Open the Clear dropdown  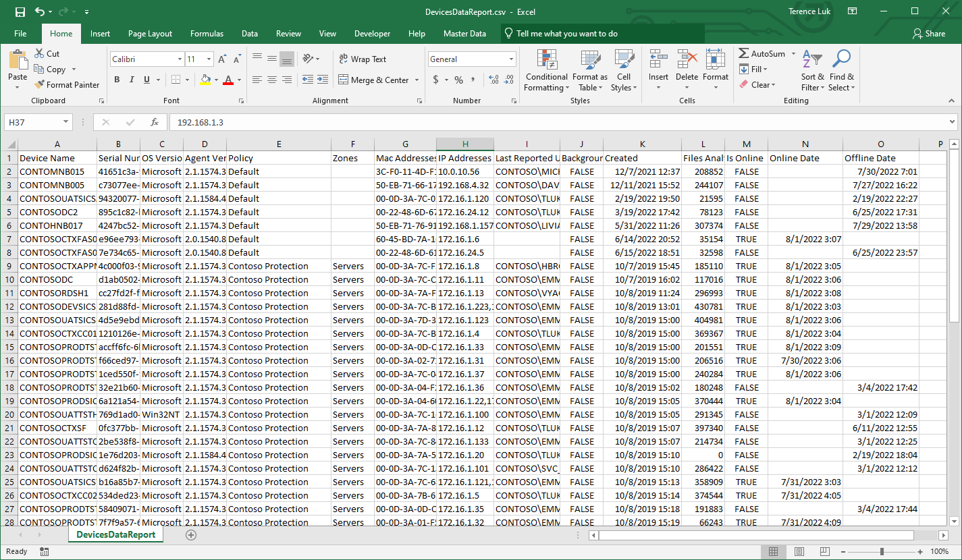pos(757,84)
